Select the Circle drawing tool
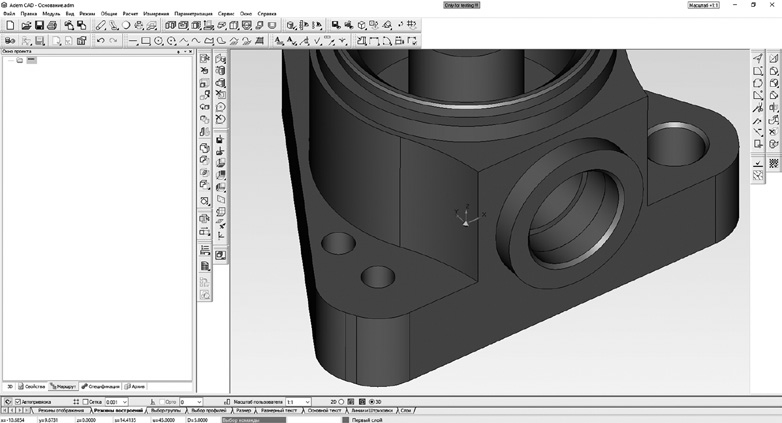The width and height of the screenshot is (782, 423). pyautogui.click(x=159, y=41)
